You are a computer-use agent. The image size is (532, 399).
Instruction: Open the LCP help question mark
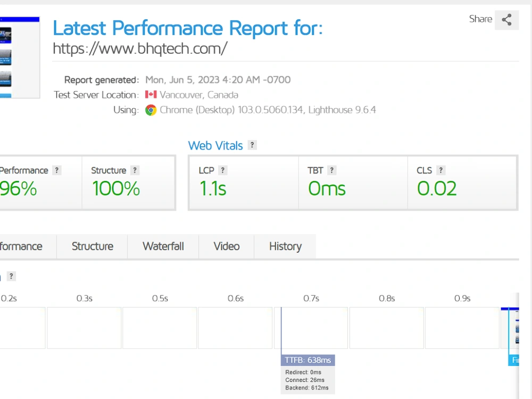tap(222, 170)
